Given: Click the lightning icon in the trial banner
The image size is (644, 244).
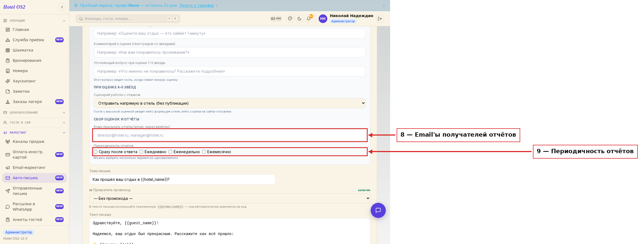Looking at the screenshot, I should coord(76,5).
